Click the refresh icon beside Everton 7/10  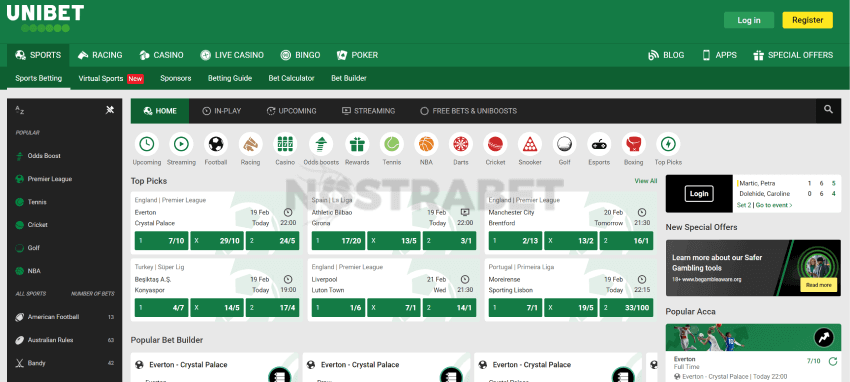pos(832,361)
